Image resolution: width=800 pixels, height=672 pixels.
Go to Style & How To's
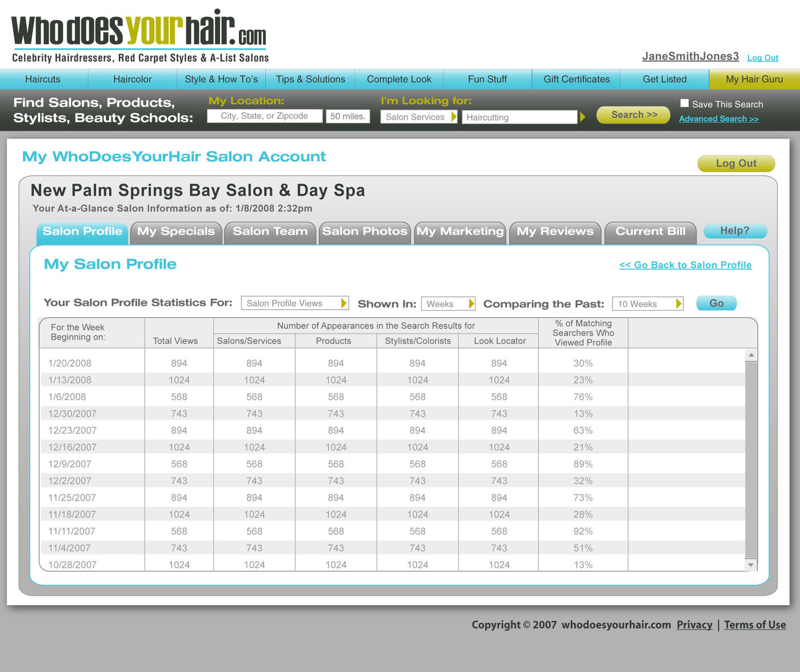pos(221,79)
